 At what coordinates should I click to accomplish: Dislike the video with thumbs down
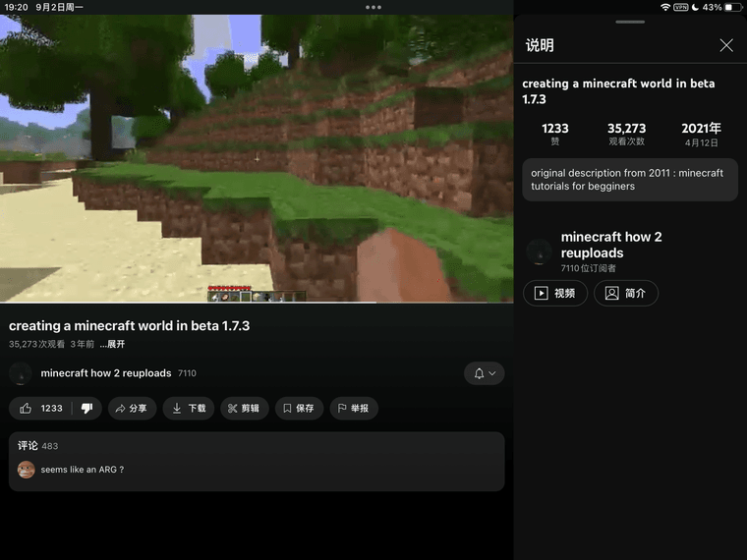(86, 408)
